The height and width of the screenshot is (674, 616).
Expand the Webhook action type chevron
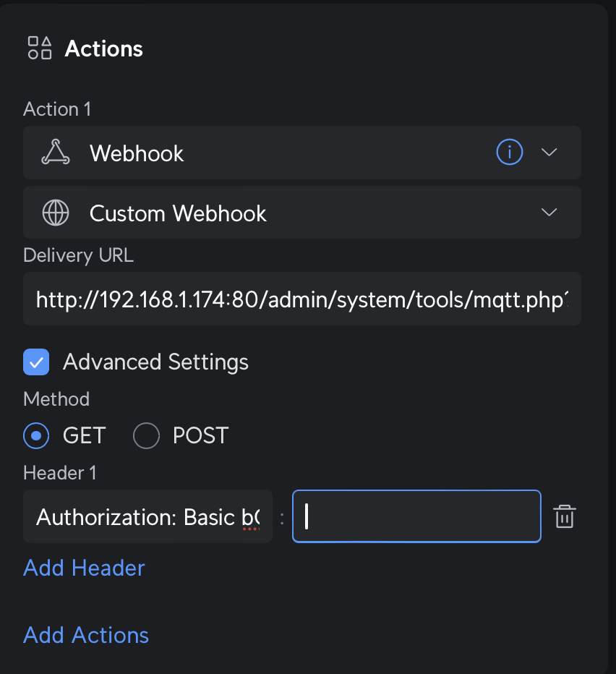pyautogui.click(x=549, y=153)
